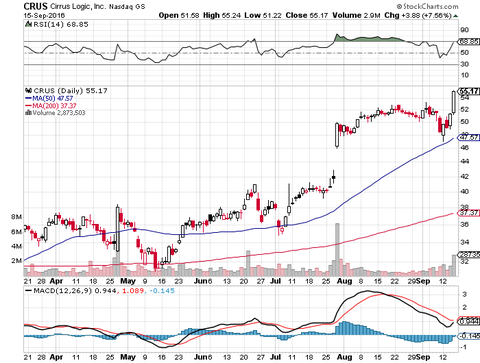Click the 3 level on MACD axis
Screen dimensions: 480x363
pyautogui.click(x=465, y=295)
